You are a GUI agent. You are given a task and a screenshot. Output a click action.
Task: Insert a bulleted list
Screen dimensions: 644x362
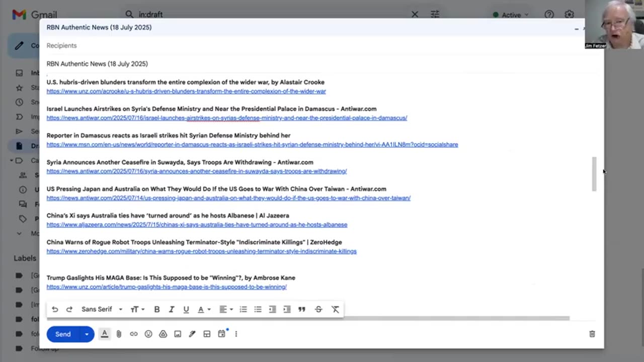tap(258, 309)
